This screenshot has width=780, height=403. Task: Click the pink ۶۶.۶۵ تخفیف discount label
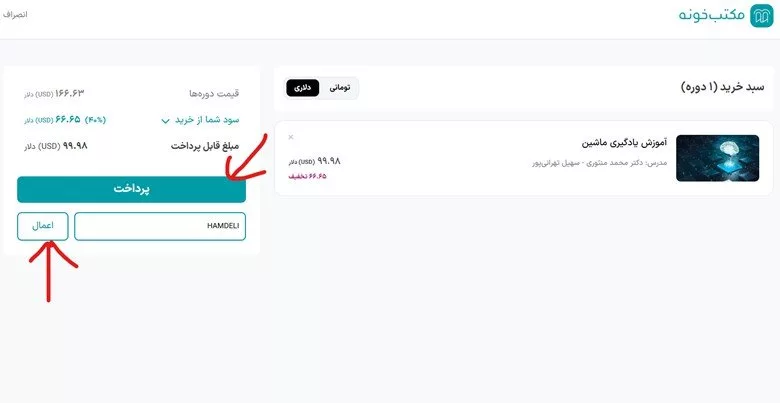(x=307, y=176)
